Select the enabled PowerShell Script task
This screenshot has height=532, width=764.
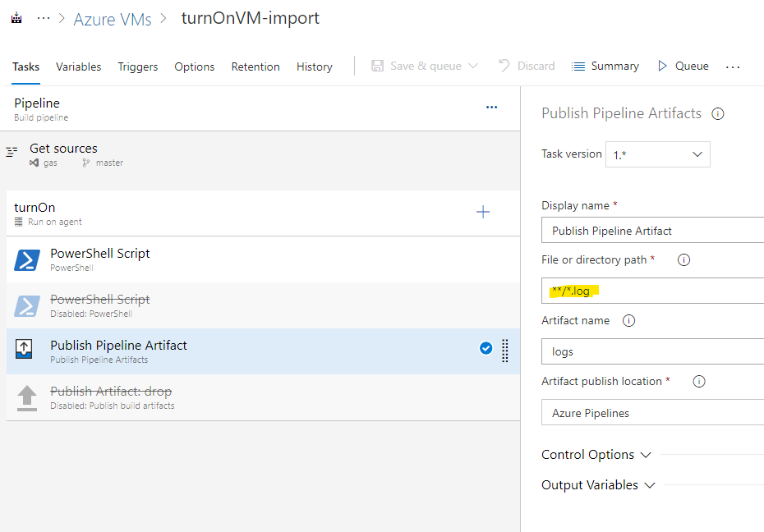[263, 259]
